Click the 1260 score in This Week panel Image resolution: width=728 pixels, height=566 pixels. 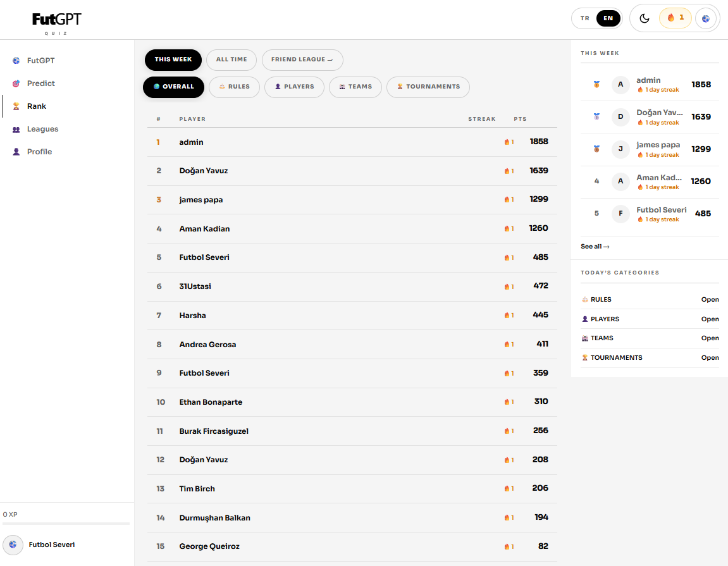click(x=701, y=181)
